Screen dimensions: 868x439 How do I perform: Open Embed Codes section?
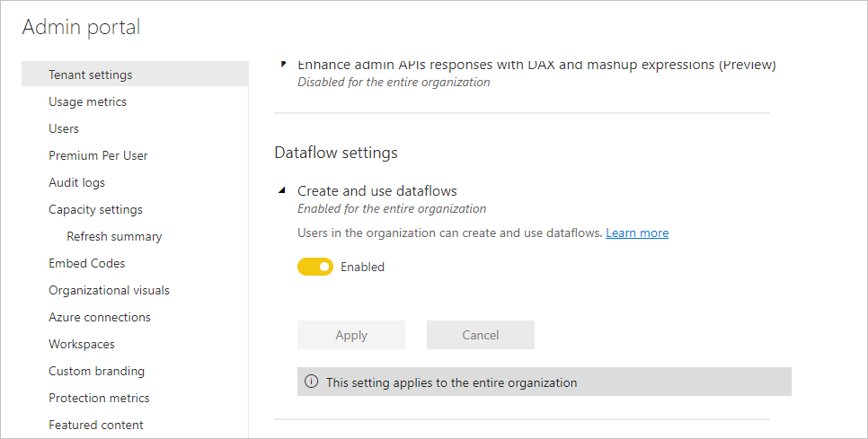click(87, 263)
